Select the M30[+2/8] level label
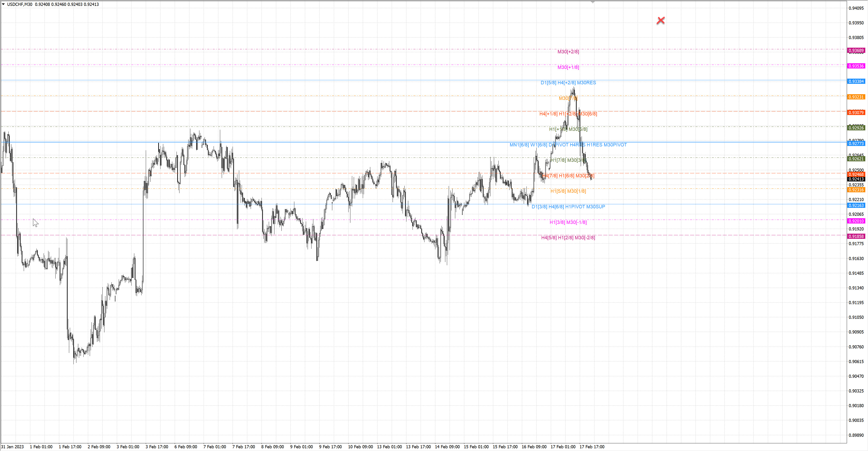This screenshot has width=868, height=451. pos(568,52)
